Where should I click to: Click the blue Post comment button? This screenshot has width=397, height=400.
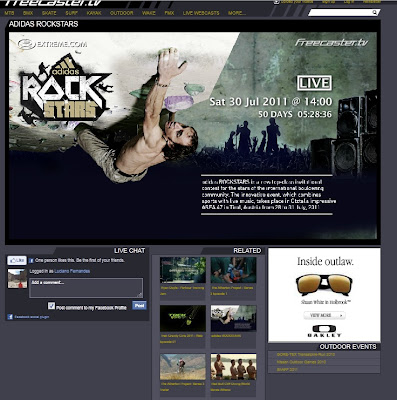(x=139, y=305)
